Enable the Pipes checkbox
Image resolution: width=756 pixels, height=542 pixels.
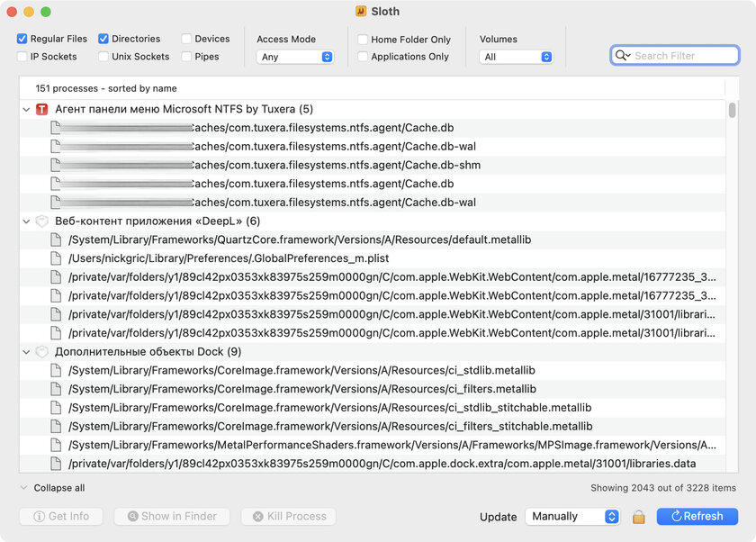tap(186, 57)
